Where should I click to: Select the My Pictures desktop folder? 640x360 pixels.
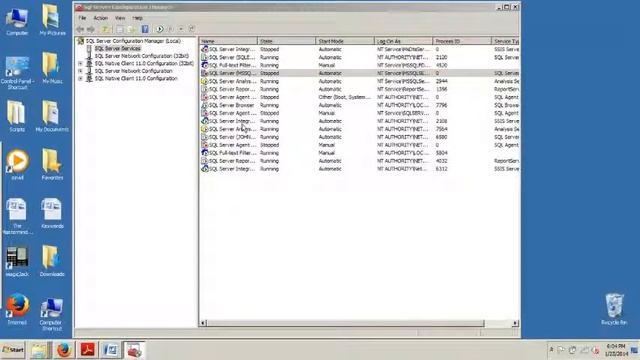pyautogui.click(x=52, y=20)
